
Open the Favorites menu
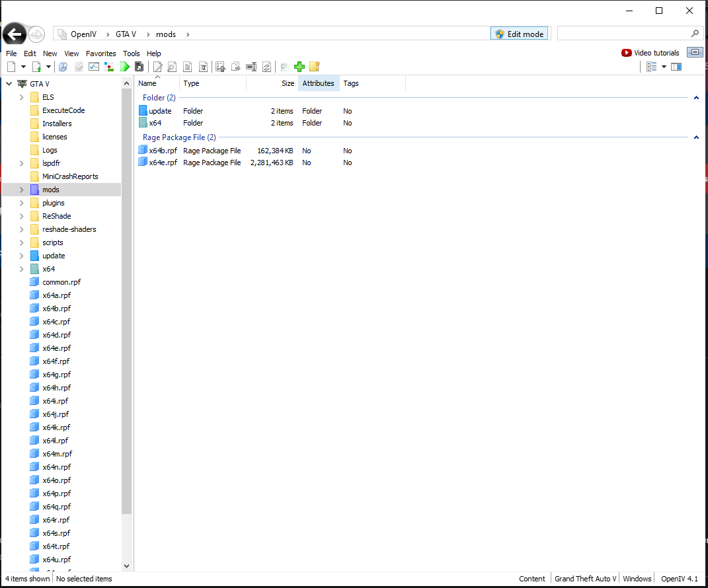tap(100, 54)
